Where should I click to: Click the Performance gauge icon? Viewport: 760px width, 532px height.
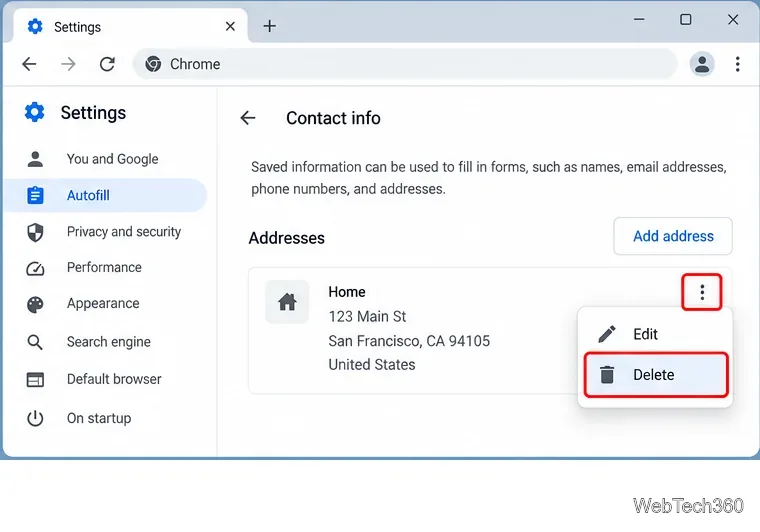[x=35, y=268]
